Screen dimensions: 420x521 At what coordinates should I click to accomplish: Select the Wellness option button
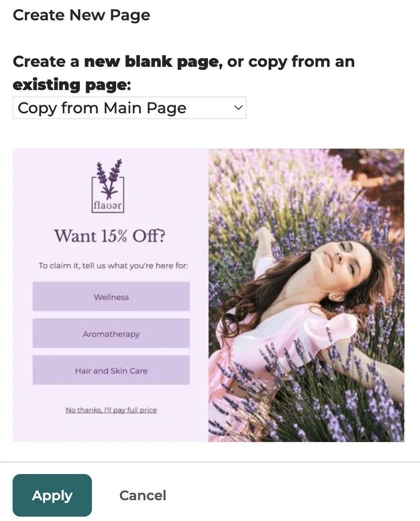pos(111,296)
